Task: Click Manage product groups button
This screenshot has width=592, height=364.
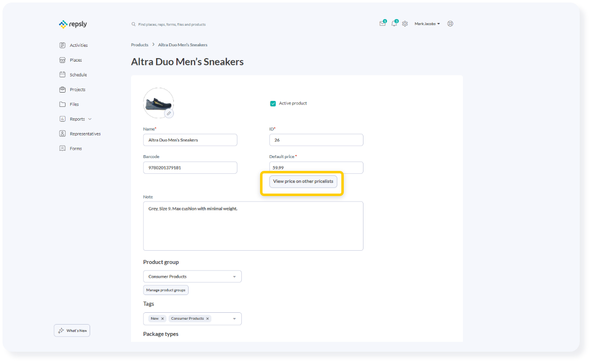Action: (x=166, y=290)
